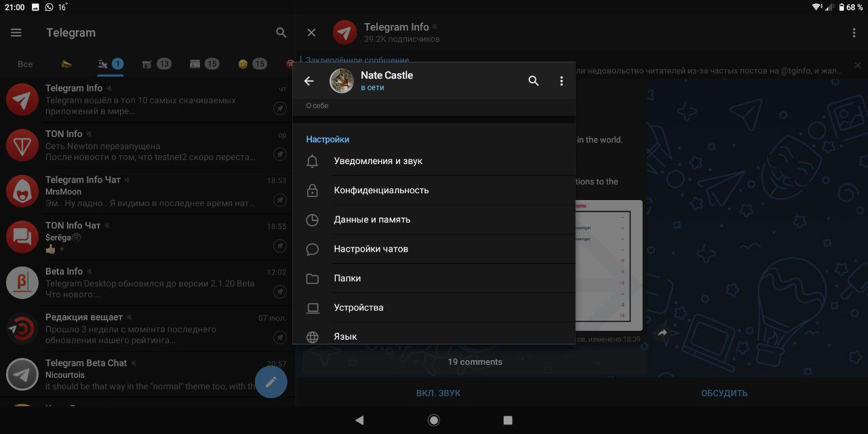Open 'Данные и память' settings

434,219
